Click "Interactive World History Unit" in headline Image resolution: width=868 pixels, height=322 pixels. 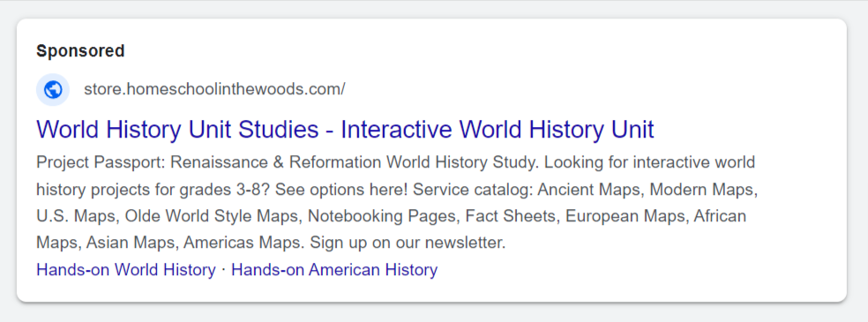498,130
